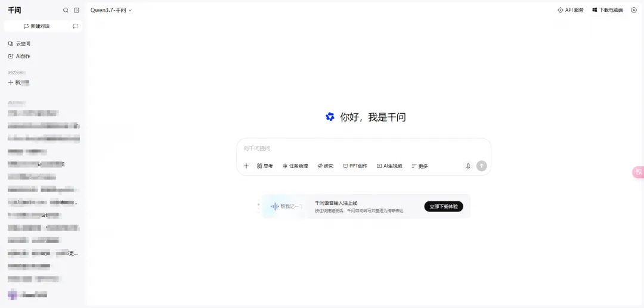Select AI生视频 option
This screenshot has height=308, width=644.
[389, 166]
